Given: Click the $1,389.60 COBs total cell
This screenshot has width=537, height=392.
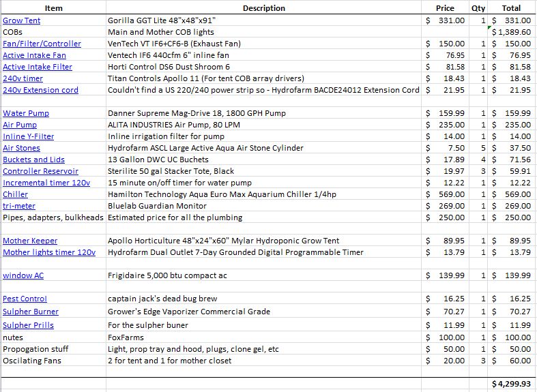Looking at the screenshot, I should [511, 32].
